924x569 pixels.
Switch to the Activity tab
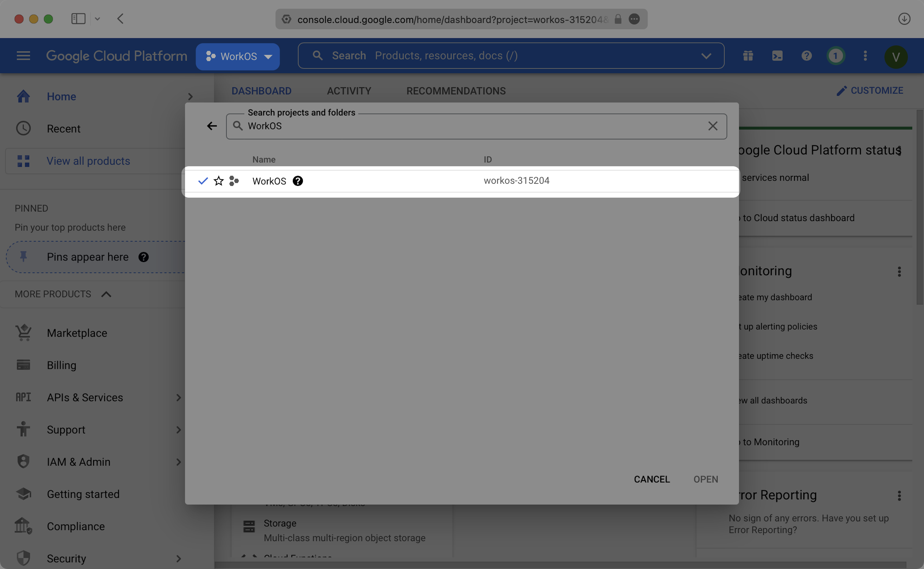pyautogui.click(x=349, y=91)
